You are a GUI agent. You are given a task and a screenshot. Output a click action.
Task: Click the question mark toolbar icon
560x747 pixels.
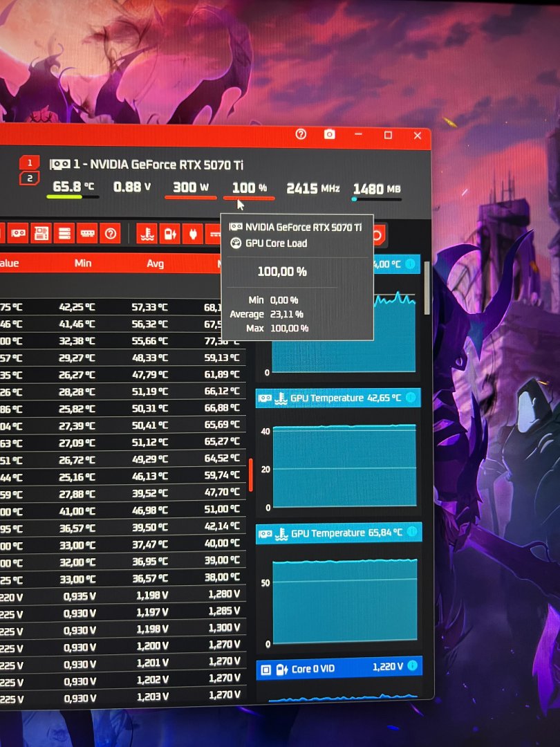[x=111, y=234]
